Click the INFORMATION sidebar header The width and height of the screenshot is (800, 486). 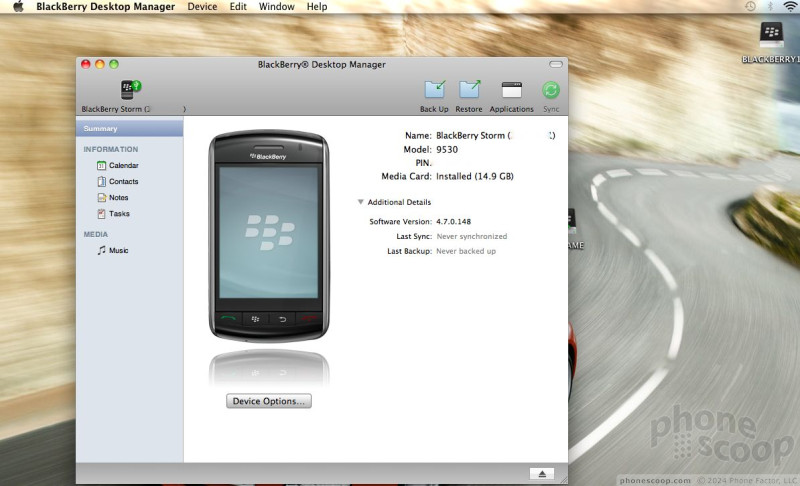(x=111, y=149)
